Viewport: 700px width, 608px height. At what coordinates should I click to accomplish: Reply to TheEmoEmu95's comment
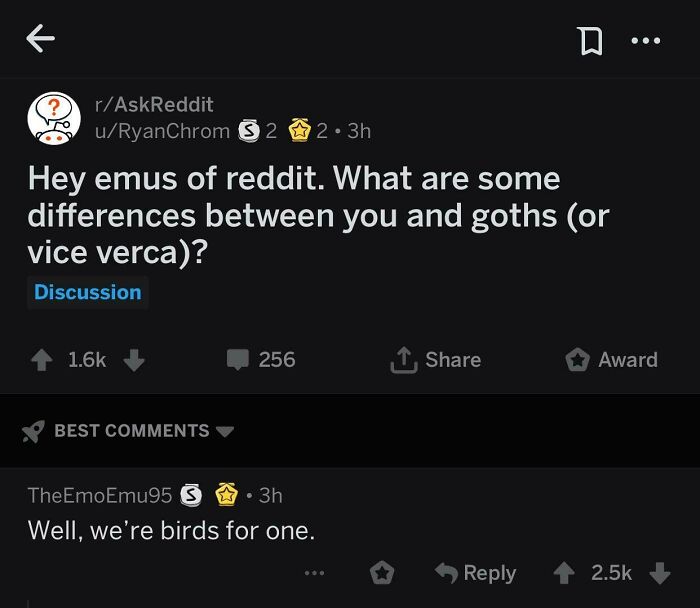point(476,573)
